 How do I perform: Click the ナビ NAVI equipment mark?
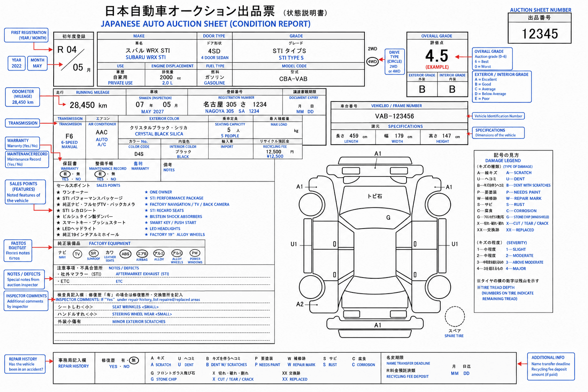coord(62,255)
